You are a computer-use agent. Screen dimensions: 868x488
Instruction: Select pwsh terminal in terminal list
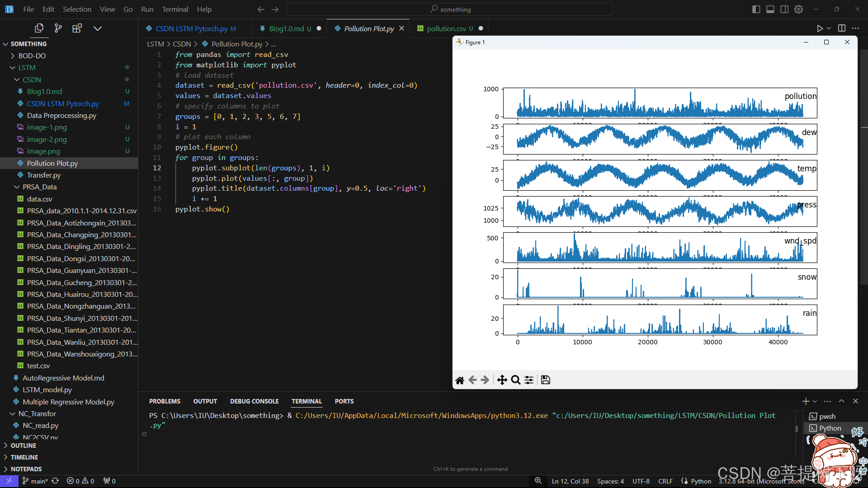tap(827, 416)
